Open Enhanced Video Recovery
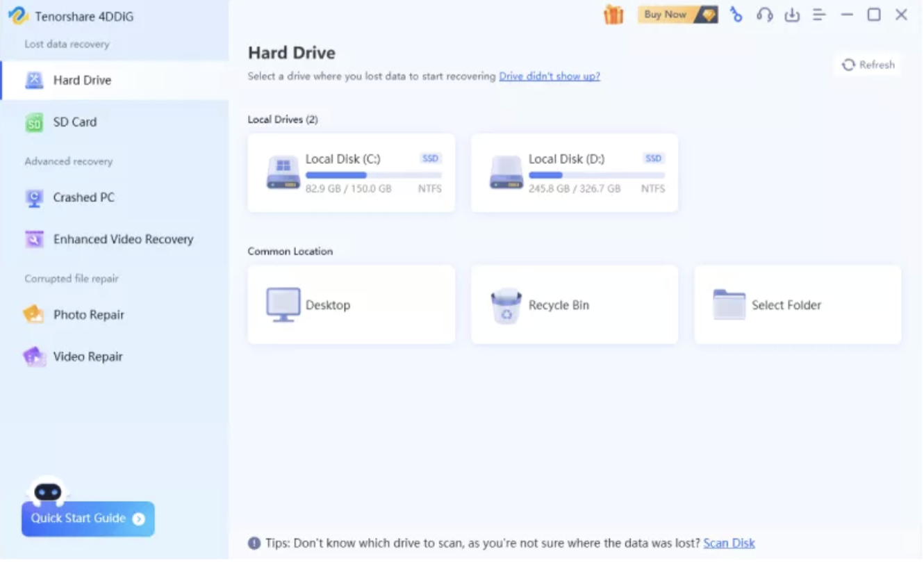Viewport: 924px width, 563px height. pos(123,239)
